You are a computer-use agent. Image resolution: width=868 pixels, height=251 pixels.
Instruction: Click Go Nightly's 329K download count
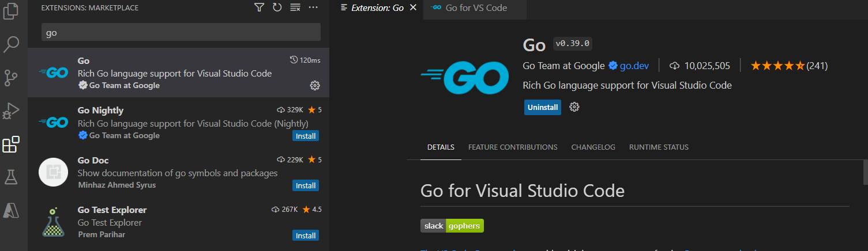290,110
